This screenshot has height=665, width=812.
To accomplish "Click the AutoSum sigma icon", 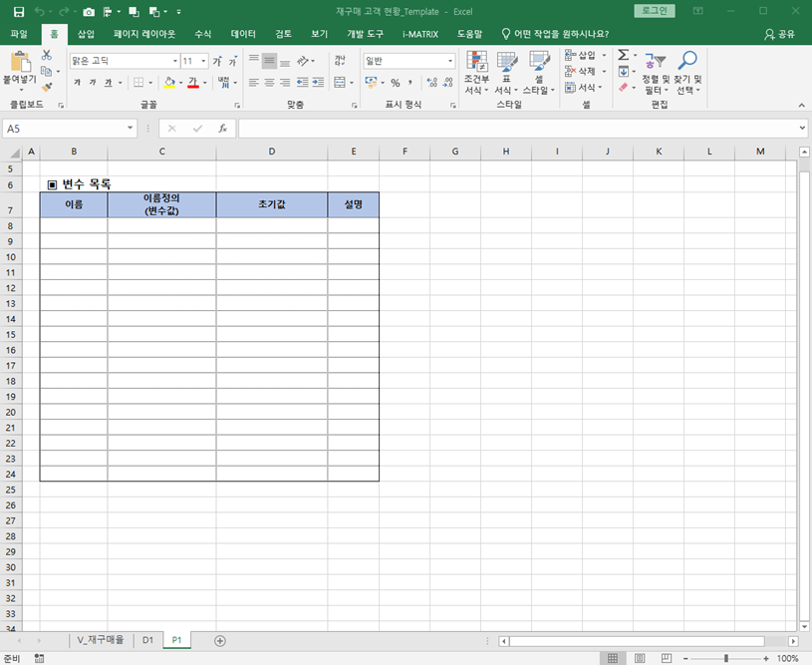I will click(623, 56).
